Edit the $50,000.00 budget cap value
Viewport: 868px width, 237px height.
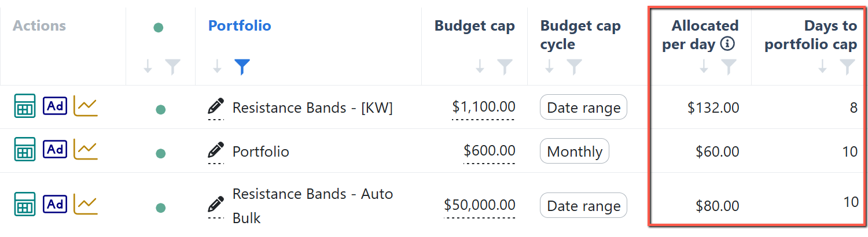(x=480, y=205)
